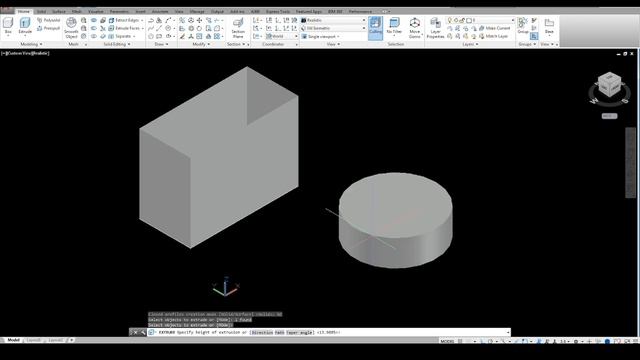Open the Single viewport dropdown
The height and width of the screenshot is (360, 640).
[x=321, y=36]
